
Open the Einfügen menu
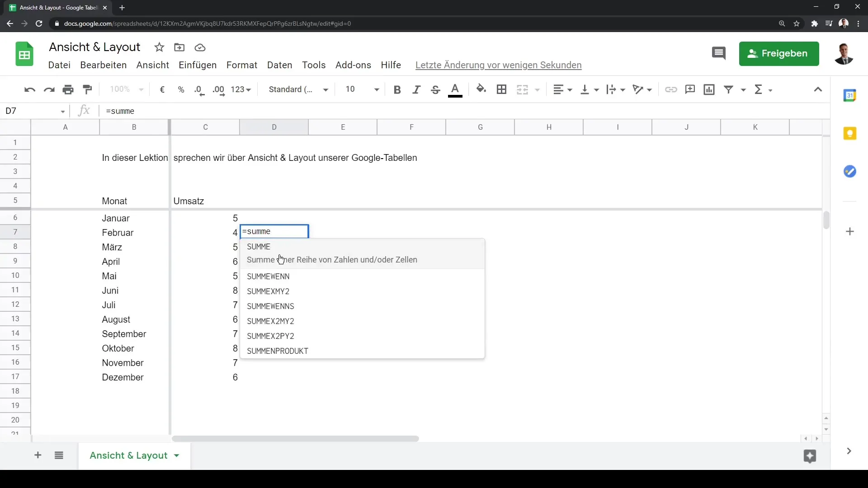tap(198, 65)
